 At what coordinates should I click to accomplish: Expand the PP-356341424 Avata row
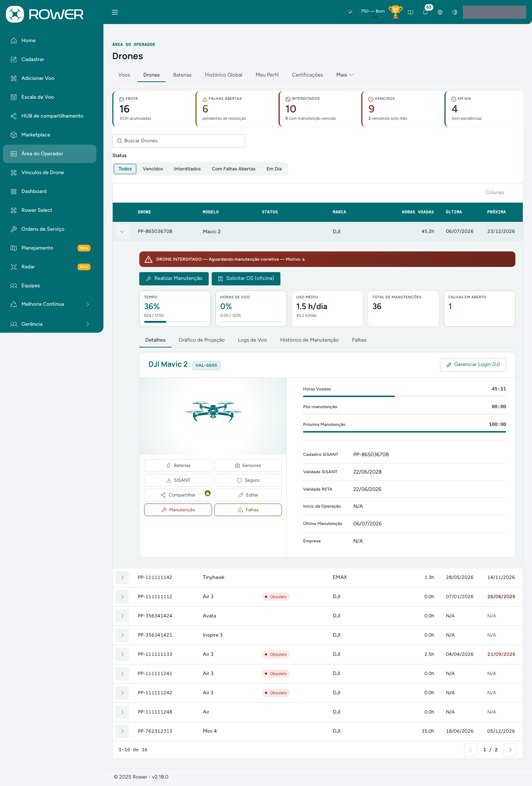click(x=122, y=616)
